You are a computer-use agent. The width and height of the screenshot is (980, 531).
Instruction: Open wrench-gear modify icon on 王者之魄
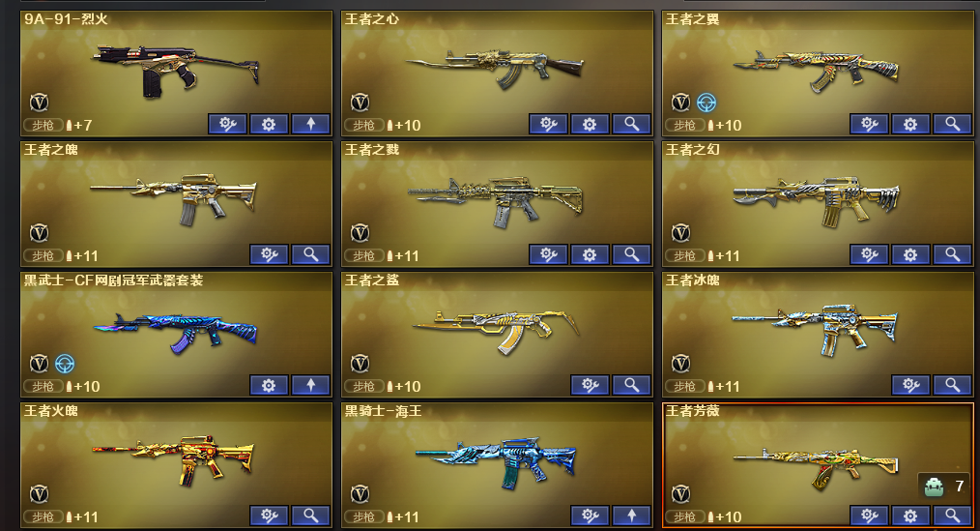point(269,254)
